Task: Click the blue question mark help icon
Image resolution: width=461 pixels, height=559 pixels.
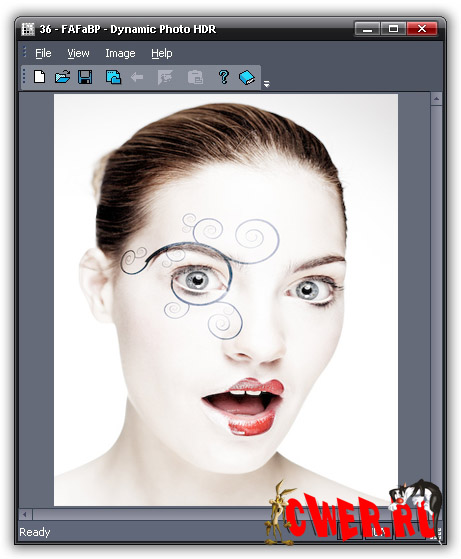Action: click(224, 77)
